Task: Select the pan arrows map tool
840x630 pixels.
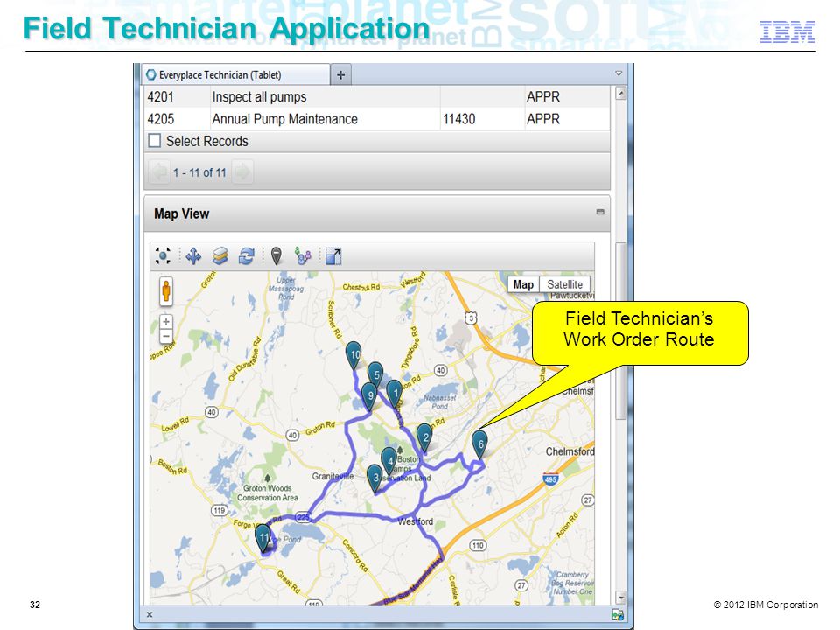Action: tap(193, 256)
